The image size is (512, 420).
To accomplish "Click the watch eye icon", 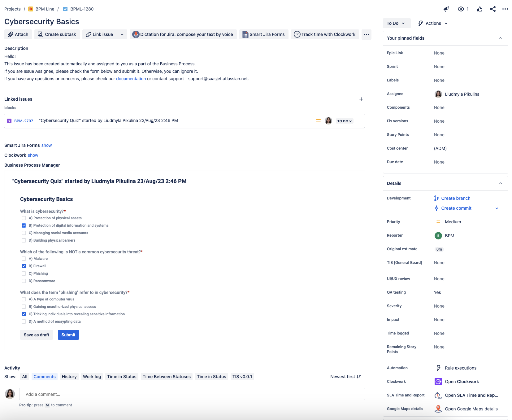I will pos(461,9).
